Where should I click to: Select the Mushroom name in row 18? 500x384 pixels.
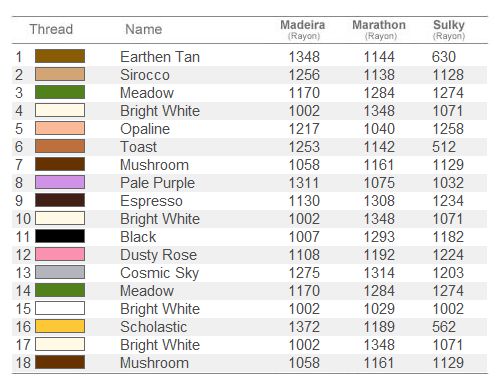click(154, 363)
